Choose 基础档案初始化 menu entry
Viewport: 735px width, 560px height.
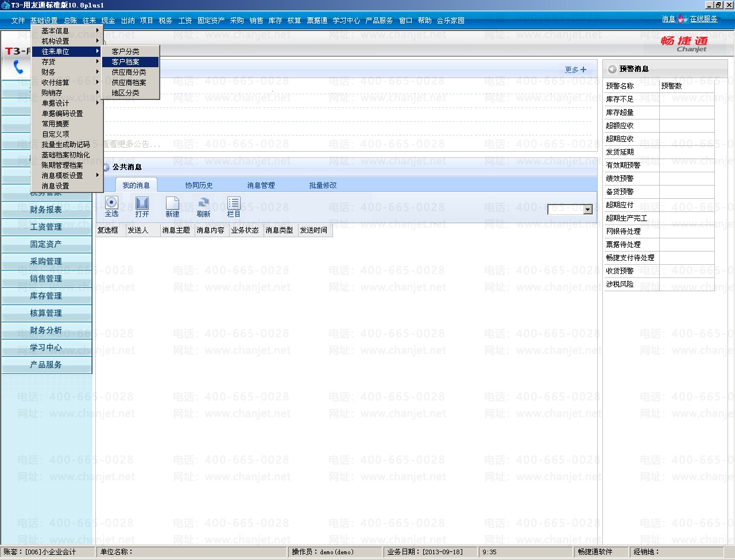[67, 155]
